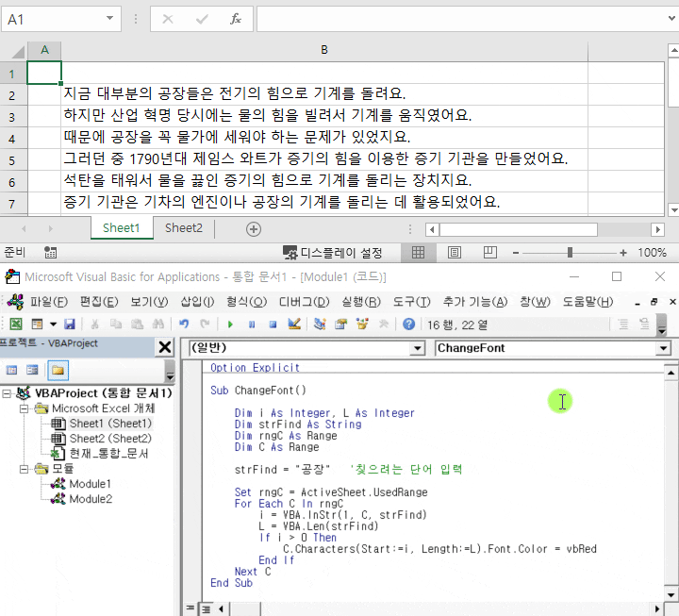Open Find with the binoculars icon
Viewport: 679px width, 616px height.
[x=158, y=324]
